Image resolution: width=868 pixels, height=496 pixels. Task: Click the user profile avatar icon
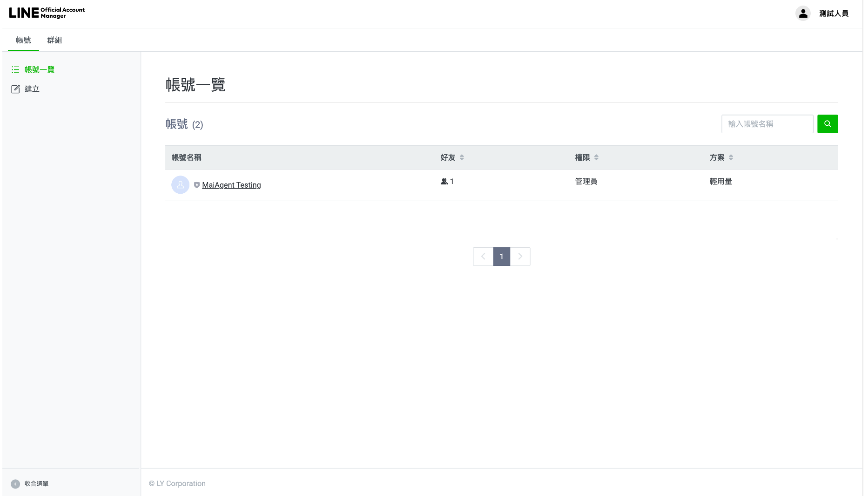(803, 14)
